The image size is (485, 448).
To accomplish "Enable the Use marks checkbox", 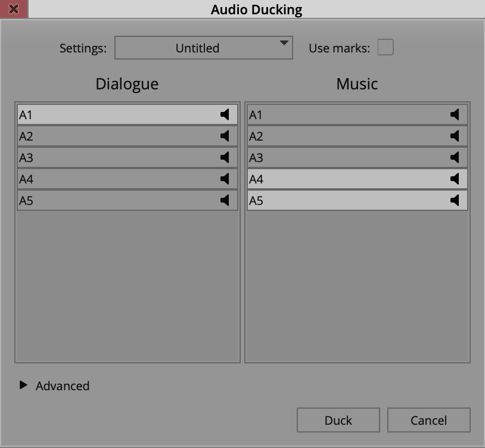I will coord(385,47).
